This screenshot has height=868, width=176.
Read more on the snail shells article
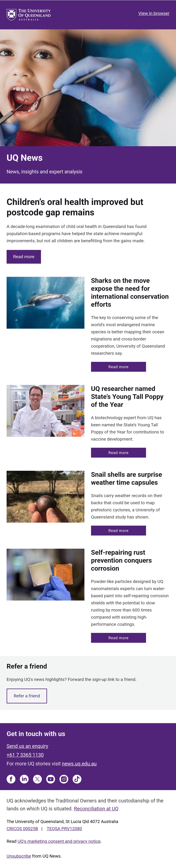point(118,530)
